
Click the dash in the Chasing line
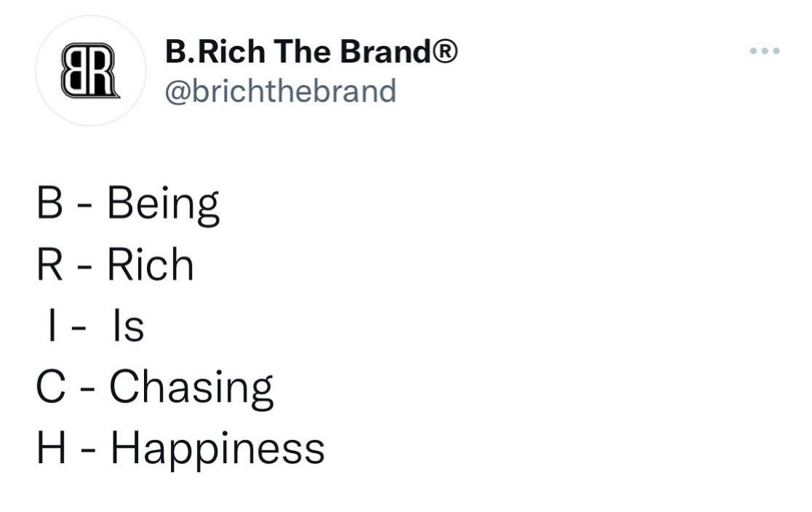(x=88, y=389)
